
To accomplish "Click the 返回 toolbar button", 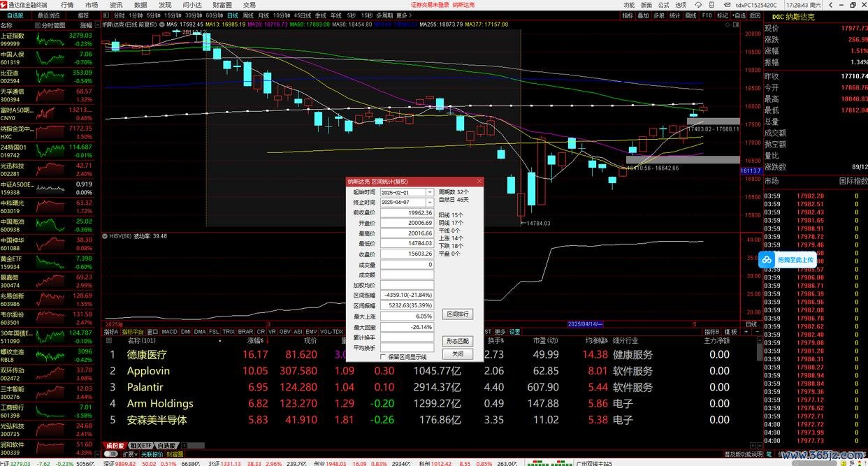I will [754, 15].
